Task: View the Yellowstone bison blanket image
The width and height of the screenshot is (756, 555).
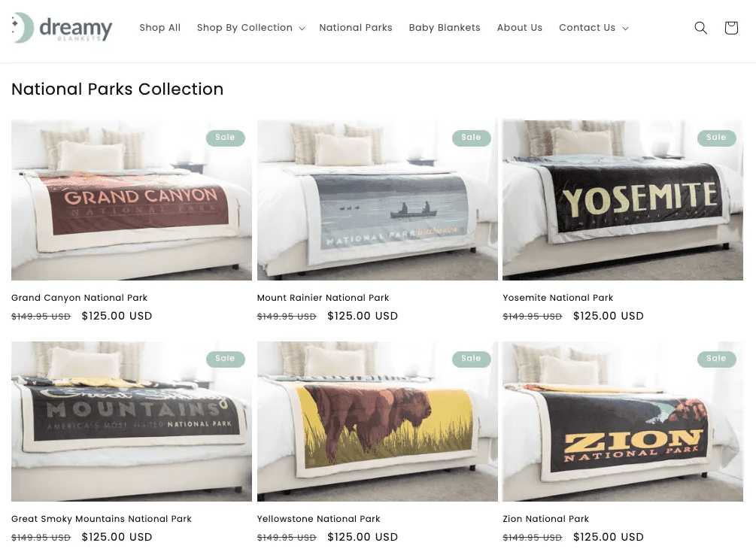Action: 378,421
